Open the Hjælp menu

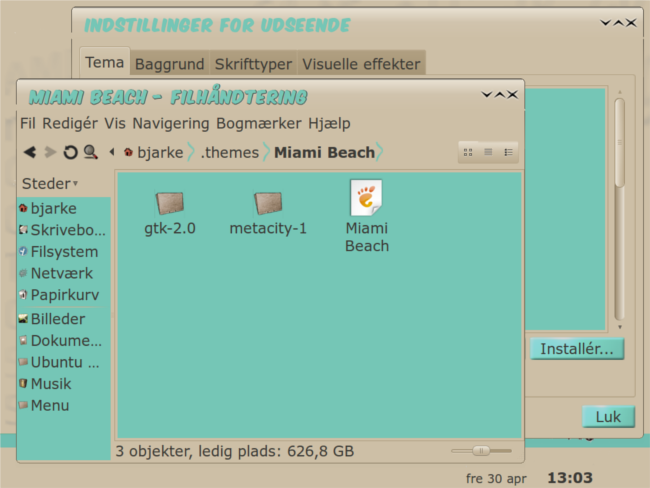coord(329,123)
